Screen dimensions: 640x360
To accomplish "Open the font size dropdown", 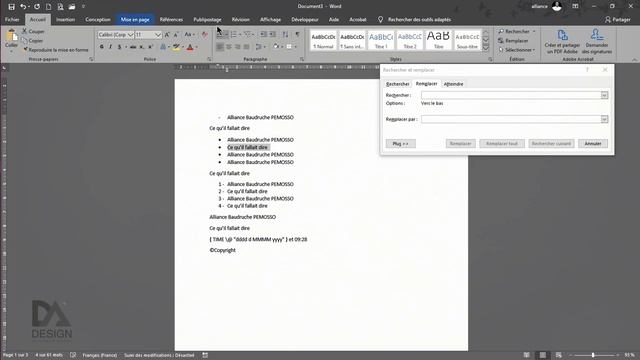I will (x=158, y=35).
